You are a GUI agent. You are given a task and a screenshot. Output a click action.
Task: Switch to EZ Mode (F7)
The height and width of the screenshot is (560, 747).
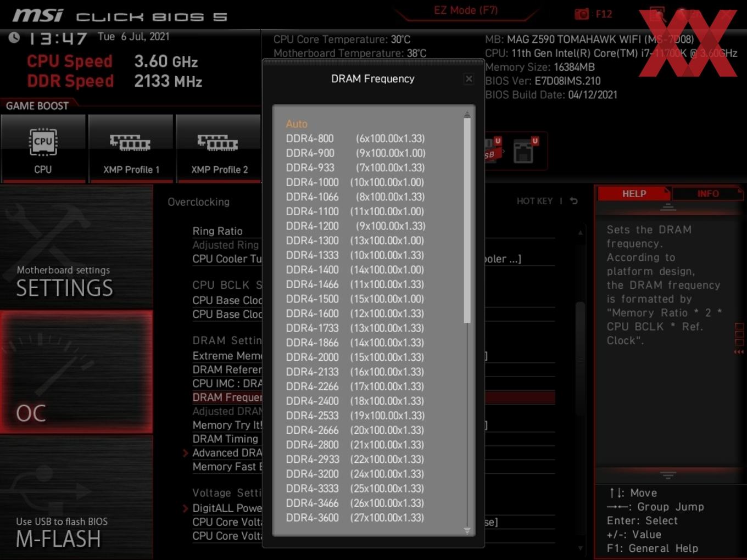(466, 10)
